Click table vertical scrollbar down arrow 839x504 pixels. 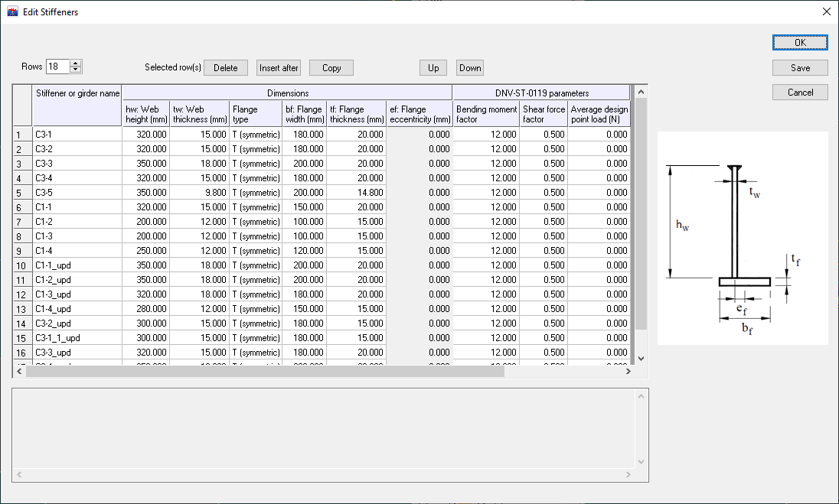641,358
